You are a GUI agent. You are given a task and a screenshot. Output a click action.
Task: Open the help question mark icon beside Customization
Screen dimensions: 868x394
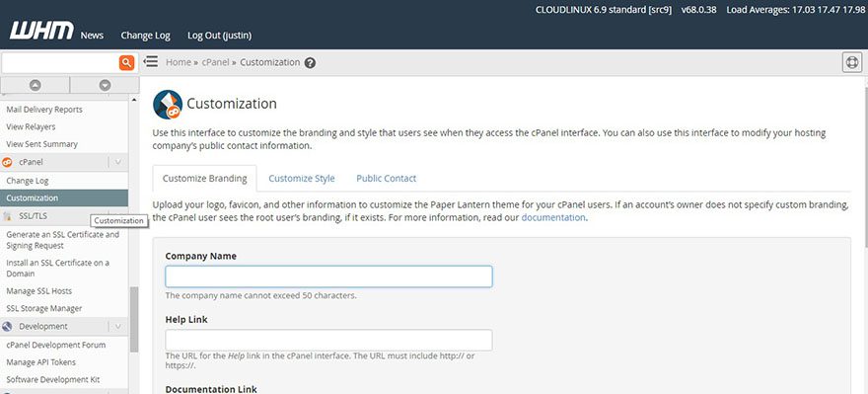point(310,62)
